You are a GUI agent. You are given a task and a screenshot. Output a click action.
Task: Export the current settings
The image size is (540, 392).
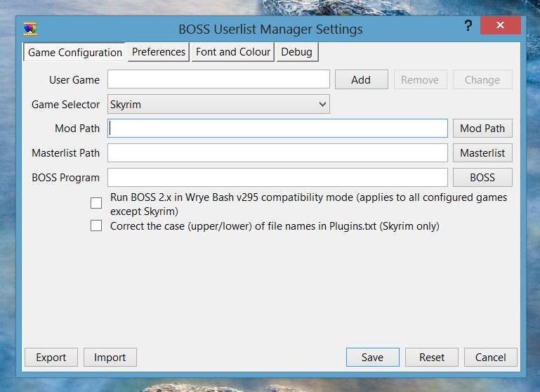tap(51, 358)
